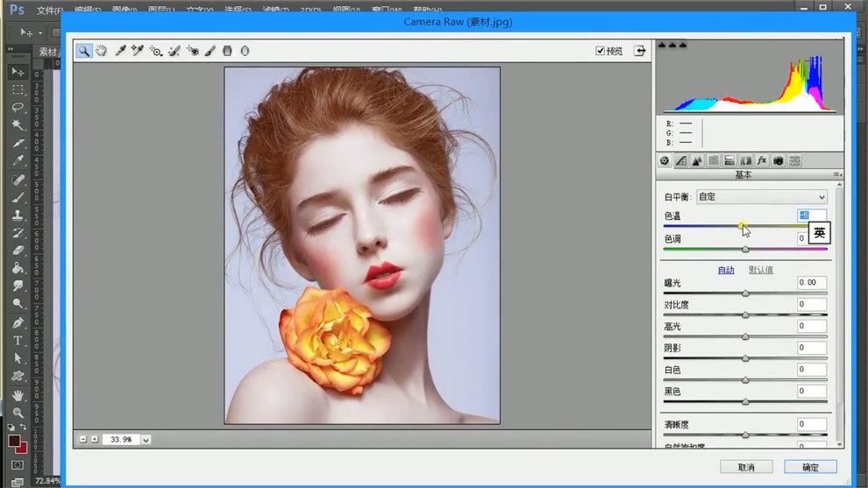Image resolution: width=868 pixels, height=488 pixels.
Task: Click the zoom out minus button
Action: [83, 439]
